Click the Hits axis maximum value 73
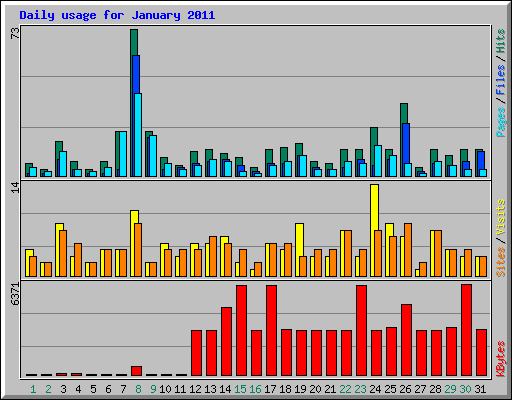The image size is (512, 400). 15,33
